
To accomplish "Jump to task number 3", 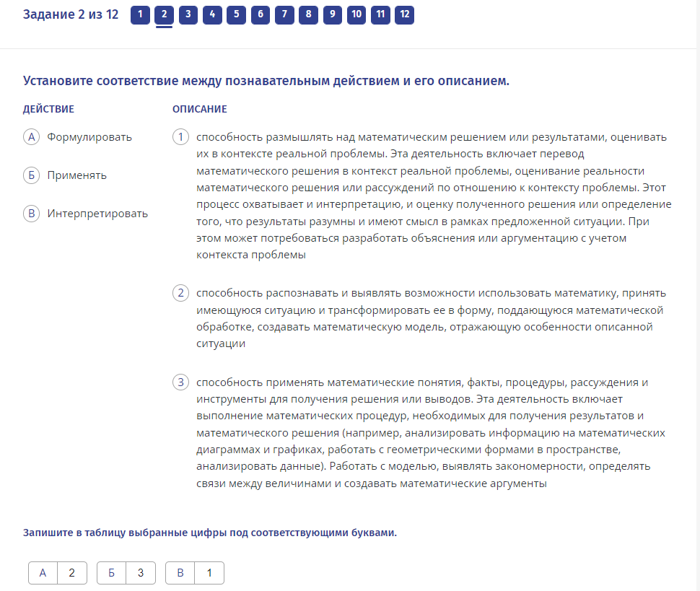I will pos(188,14).
